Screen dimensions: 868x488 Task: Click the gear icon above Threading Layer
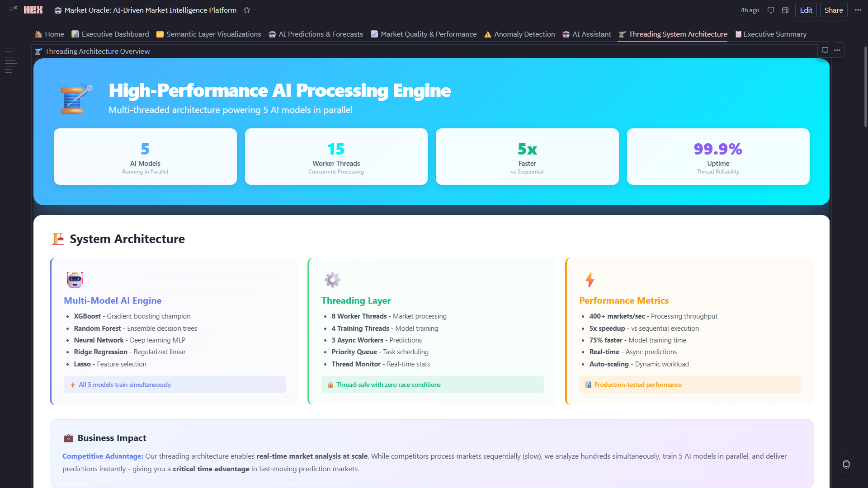click(x=332, y=280)
